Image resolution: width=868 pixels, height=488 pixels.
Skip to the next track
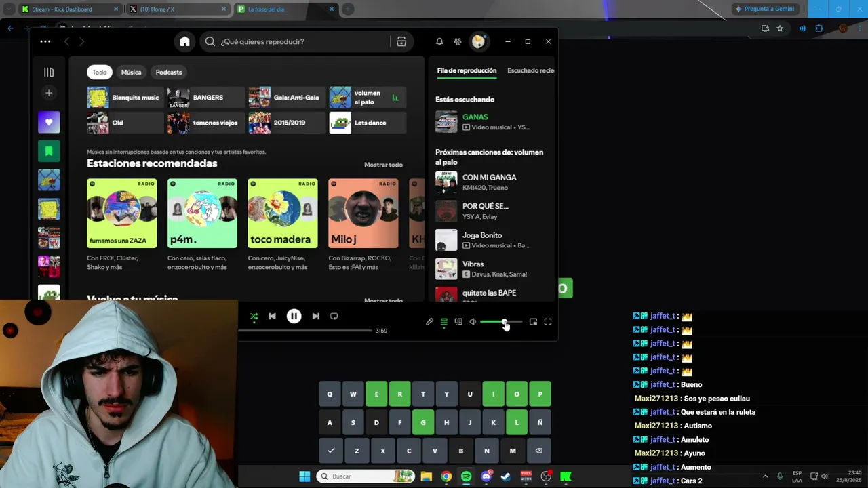(315, 317)
